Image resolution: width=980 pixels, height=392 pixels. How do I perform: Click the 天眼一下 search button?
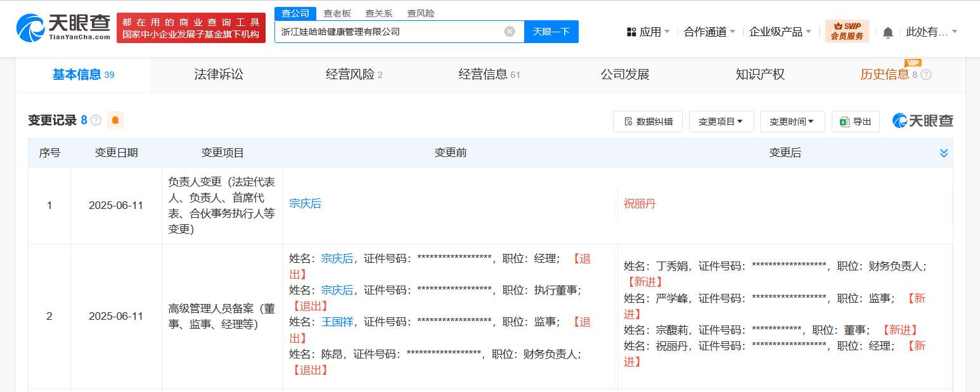pos(551,32)
